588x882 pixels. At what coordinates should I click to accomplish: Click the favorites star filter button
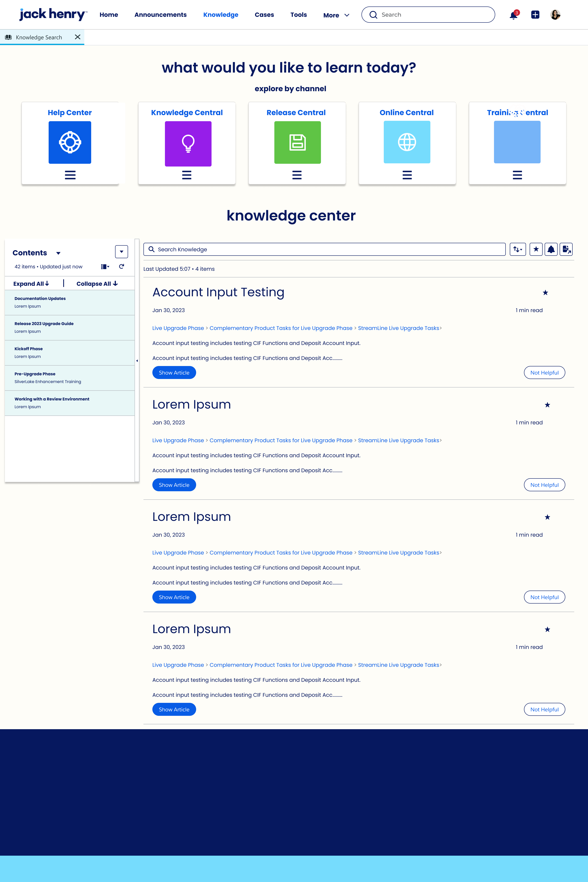(x=536, y=249)
